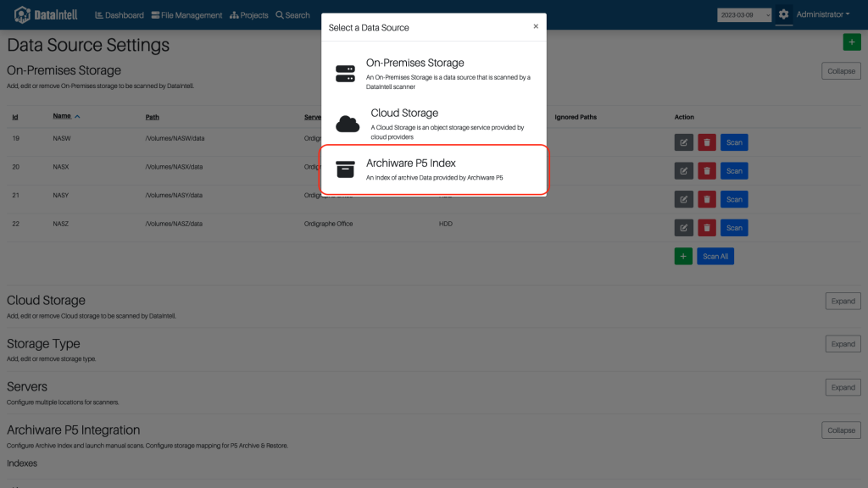Screen dimensions: 868x488
Task: Delete the NASZ storage row
Action: point(707,228)
